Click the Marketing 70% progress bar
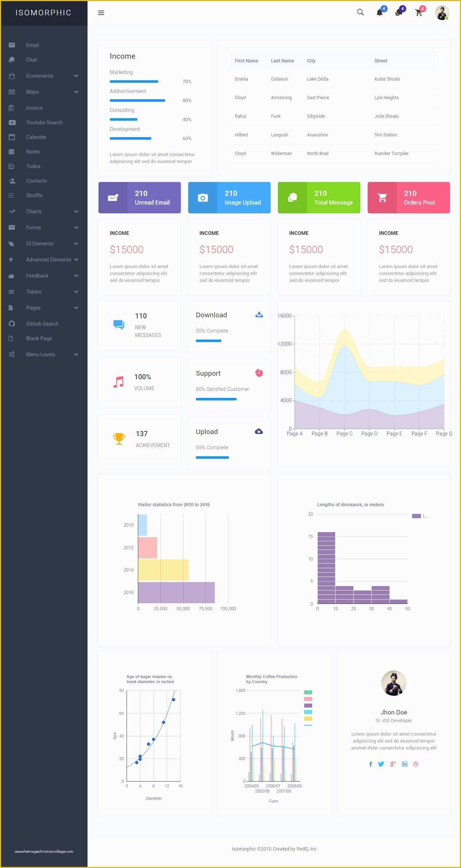The image size is (461, 868). point(134,82)
